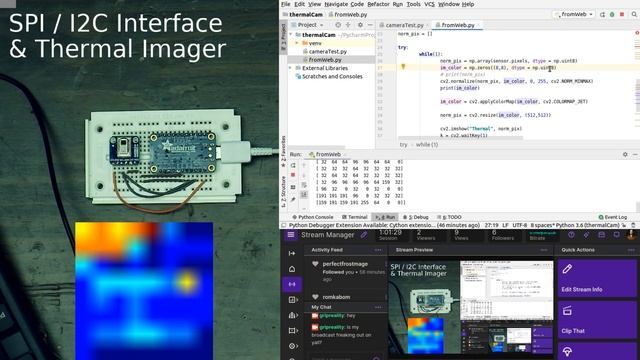Click the LF line separator in status bar
The width and height of the screenshot is (640, 360).
pyautogui.click(x=505, y=225)
